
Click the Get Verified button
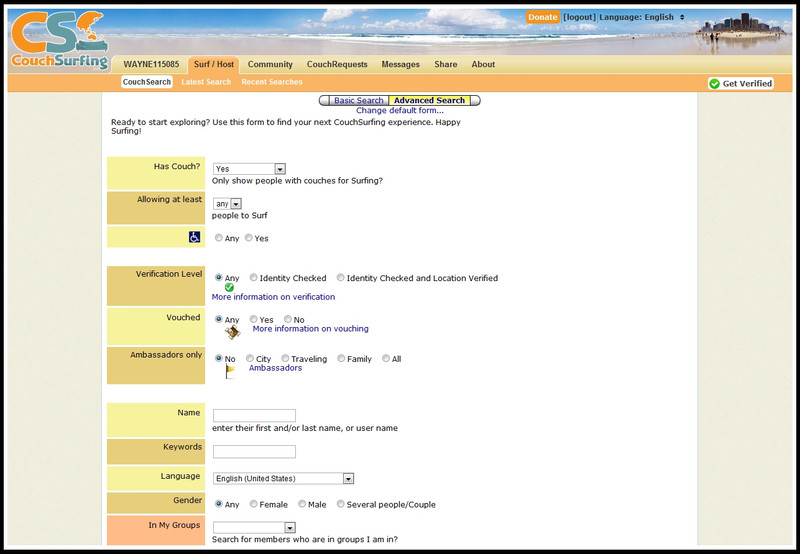tap(741, 84)
